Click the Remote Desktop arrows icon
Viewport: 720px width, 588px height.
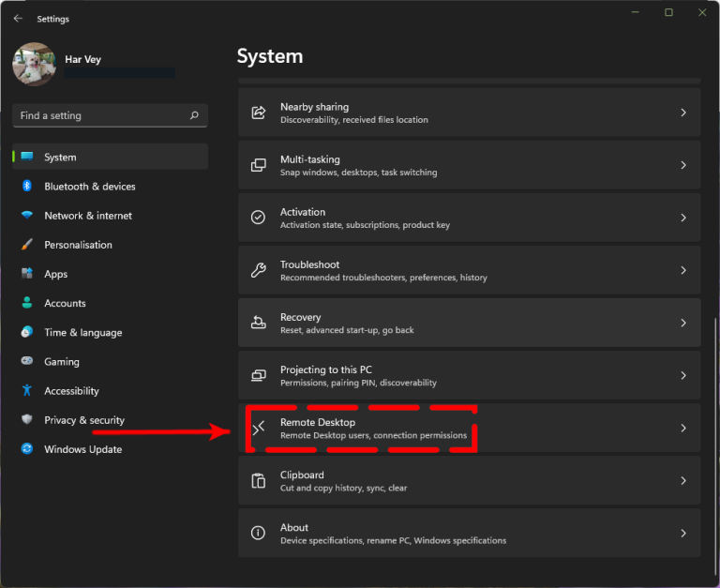pos(259,429)
